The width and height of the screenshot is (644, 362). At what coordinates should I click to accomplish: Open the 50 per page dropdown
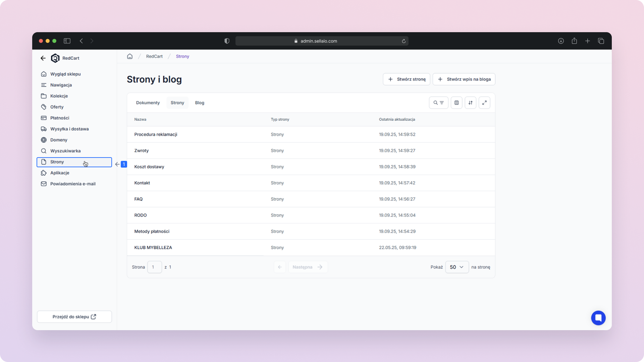click(x=457, y=267)
